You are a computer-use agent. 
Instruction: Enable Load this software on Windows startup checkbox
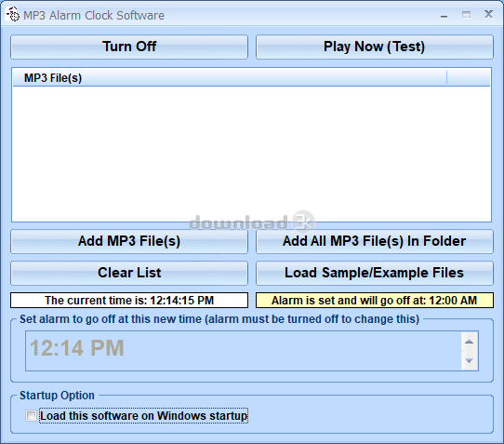click(31, 416)
